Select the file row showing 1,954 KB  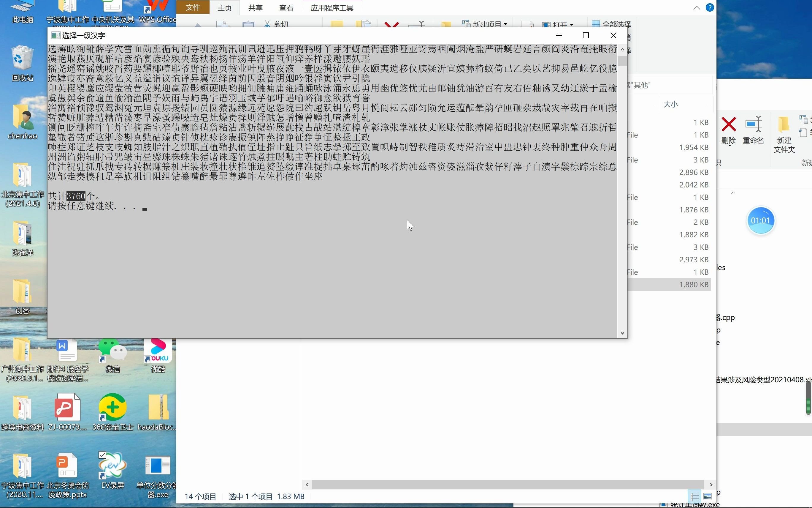pos(669,147)
